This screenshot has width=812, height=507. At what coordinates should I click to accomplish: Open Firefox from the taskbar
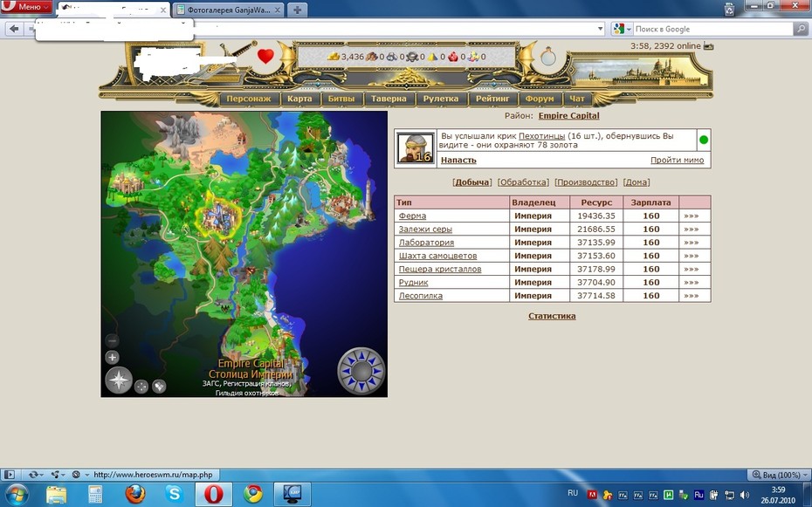click(135, 494)
